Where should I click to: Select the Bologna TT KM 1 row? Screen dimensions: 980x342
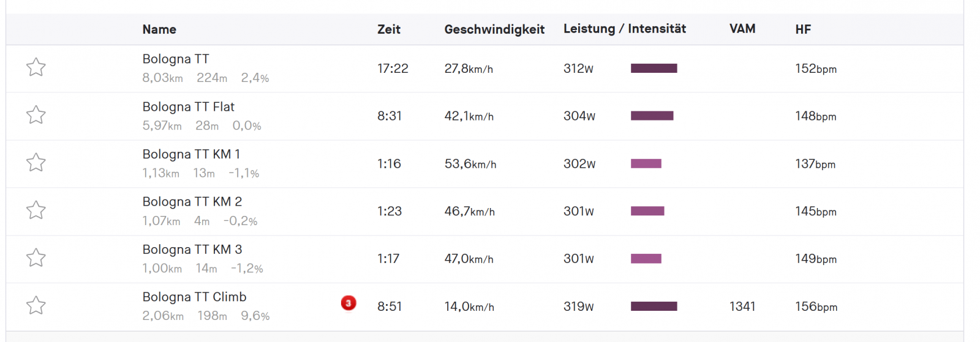[x=484, y=164]
